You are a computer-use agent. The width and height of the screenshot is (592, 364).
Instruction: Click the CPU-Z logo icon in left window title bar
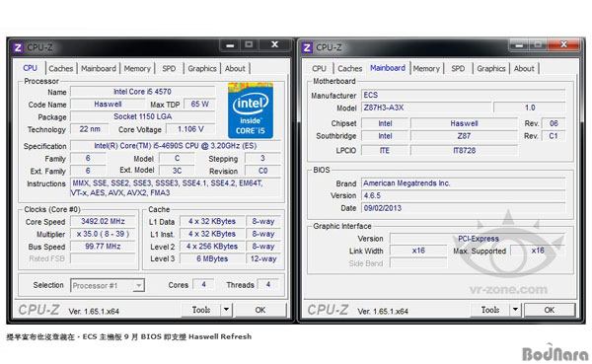[x=18, y=47]
